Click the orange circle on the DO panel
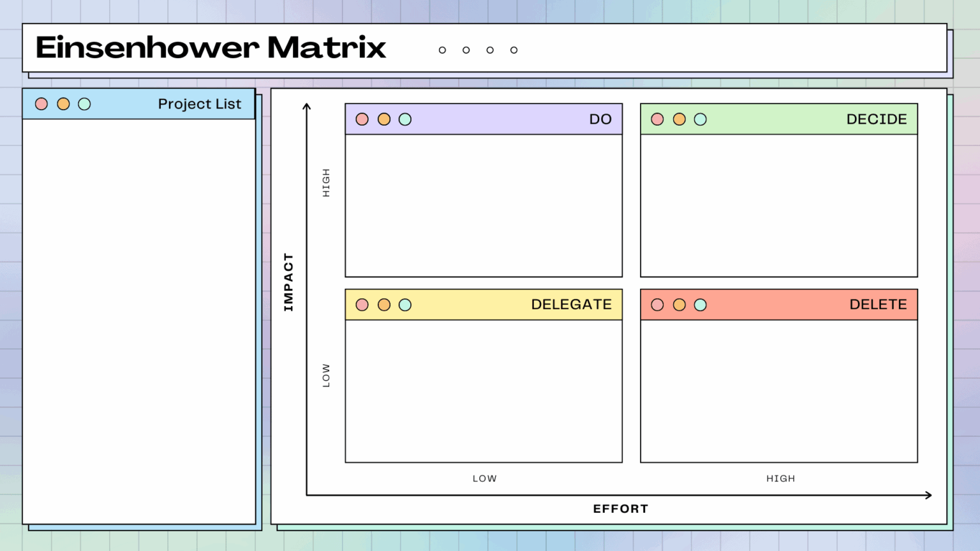This screenshot has height=551, width=980. tap(383, 119)
